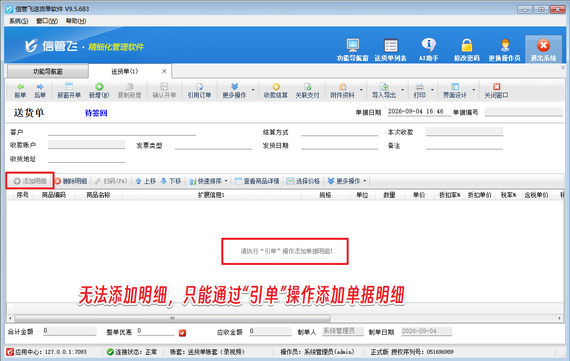
Task: Click 扫码(F4) scan button
Action: pos(111,181)
